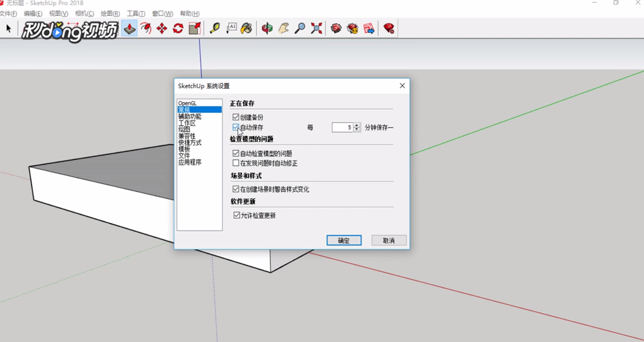The width and height of the screenshot is (644, 342).
Task: Open the 文件(F) menu
Action: click(x=7, y=13)
